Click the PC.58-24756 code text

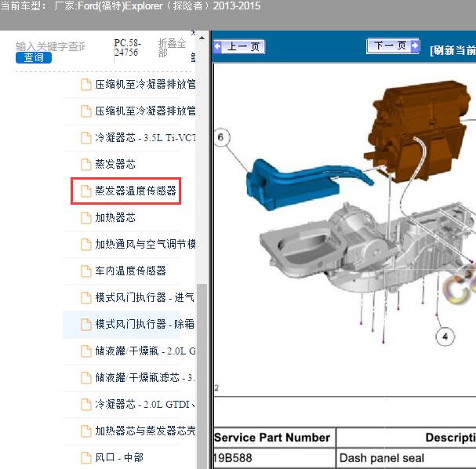(x=128, y=47)
